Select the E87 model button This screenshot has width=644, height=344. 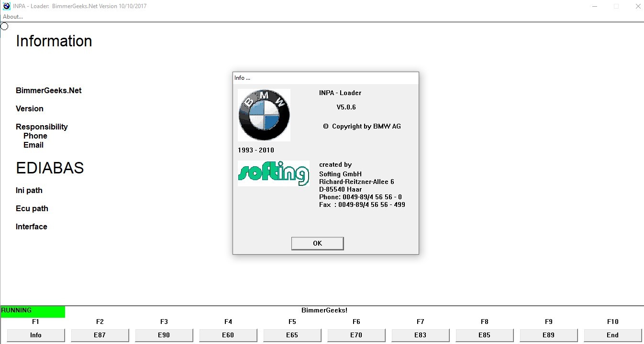tap(100, 335)
